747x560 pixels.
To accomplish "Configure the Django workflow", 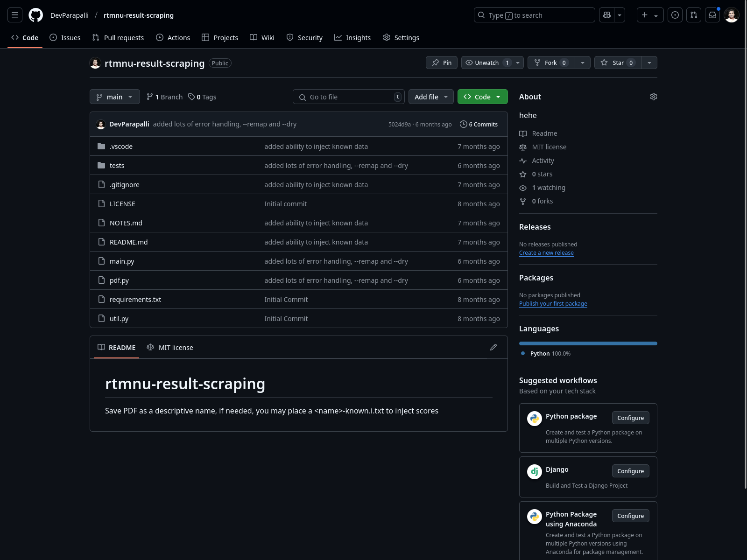I will click(x=630, y=471).
